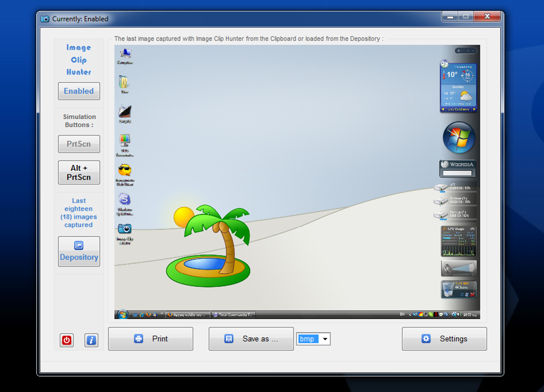Screen dimensions: 544x392
Task: Open the blue info icon
Action: coord(91,340)
